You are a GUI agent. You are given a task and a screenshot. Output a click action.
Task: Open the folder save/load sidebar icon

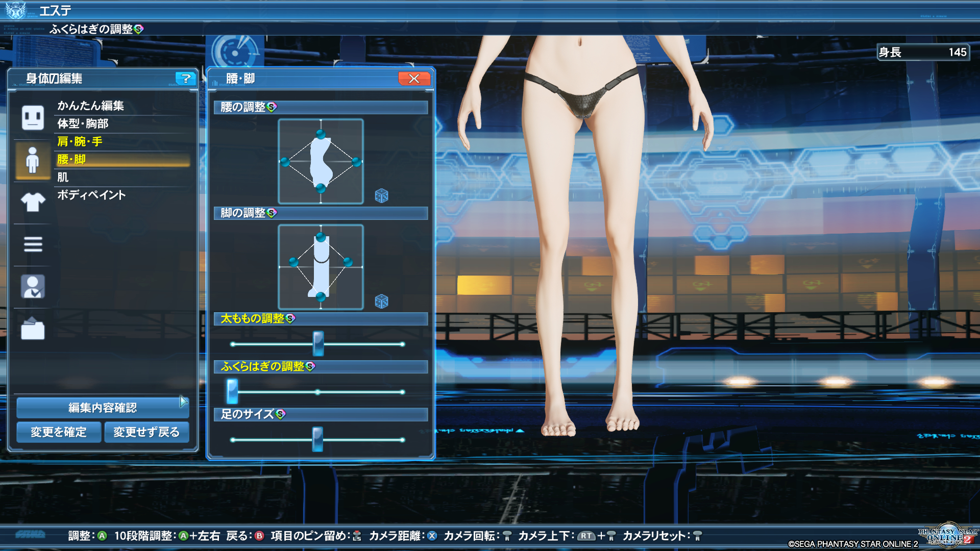[x=33, y=329]
